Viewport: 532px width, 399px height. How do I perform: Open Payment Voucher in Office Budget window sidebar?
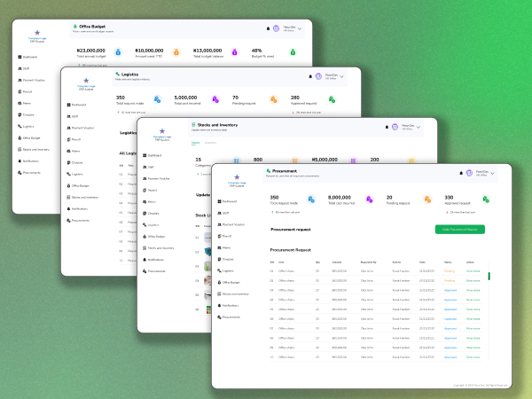[x=31, y=80]
